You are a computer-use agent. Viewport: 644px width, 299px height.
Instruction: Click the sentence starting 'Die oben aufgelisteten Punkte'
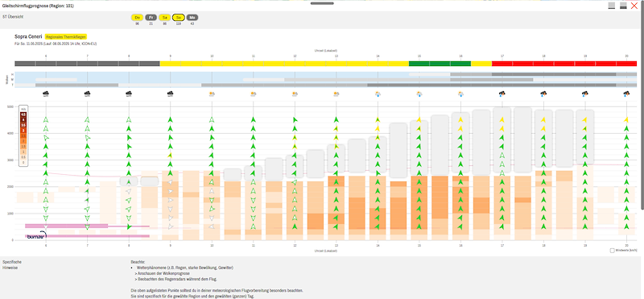(217, 290)
